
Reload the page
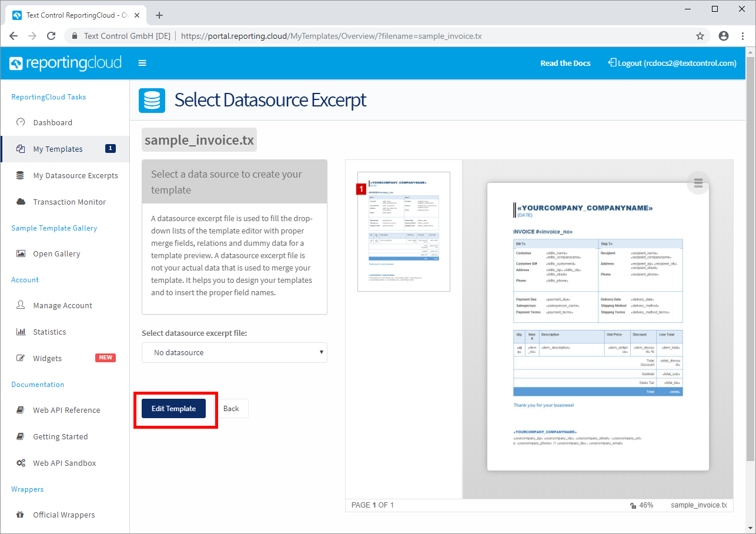click(x=51, y=36)
